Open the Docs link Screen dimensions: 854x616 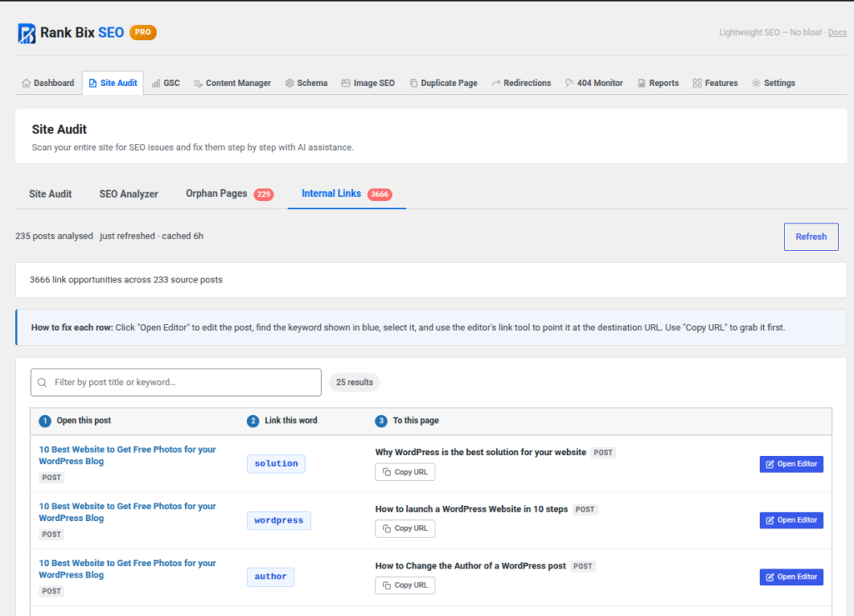pyautogui.click(x=837, y=33)
